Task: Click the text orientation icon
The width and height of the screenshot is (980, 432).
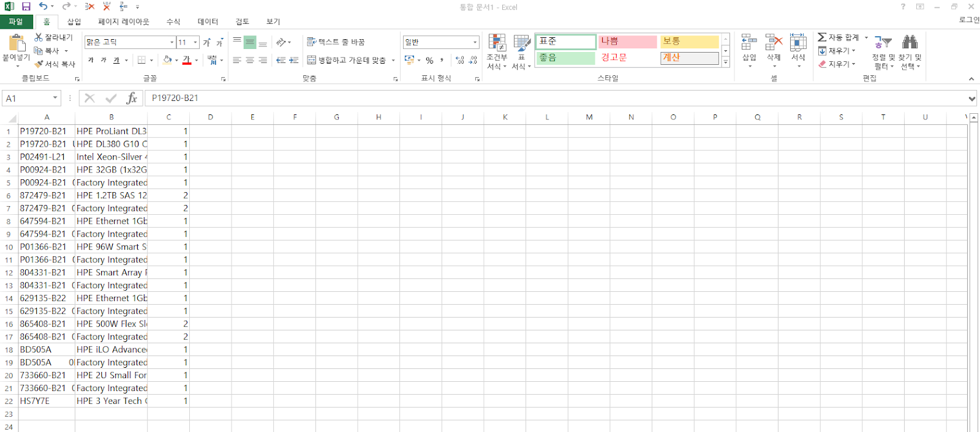Action: coord(281,42)
